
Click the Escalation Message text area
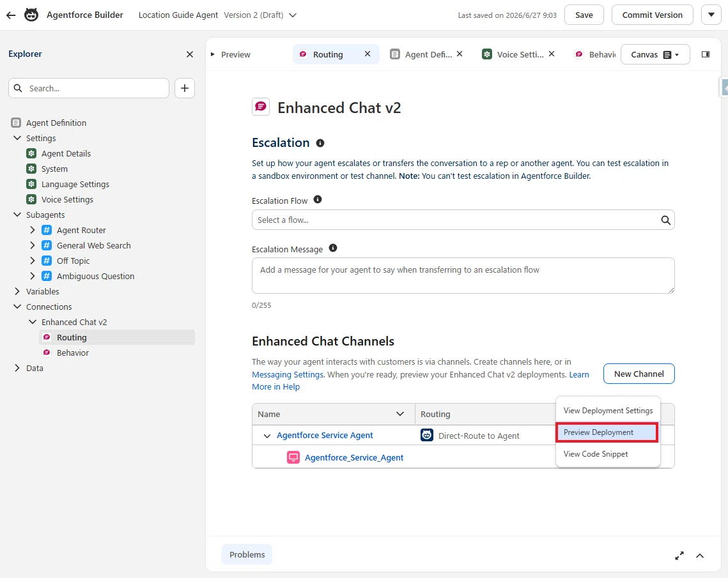pyautogui.click(x=463, y=275)
